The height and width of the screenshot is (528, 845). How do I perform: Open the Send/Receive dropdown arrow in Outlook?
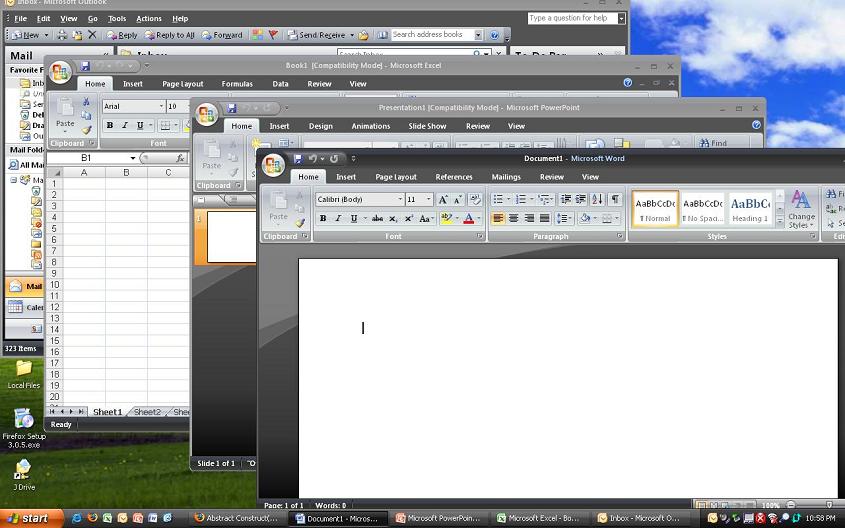pyautogui.click(x=352, y=35)
